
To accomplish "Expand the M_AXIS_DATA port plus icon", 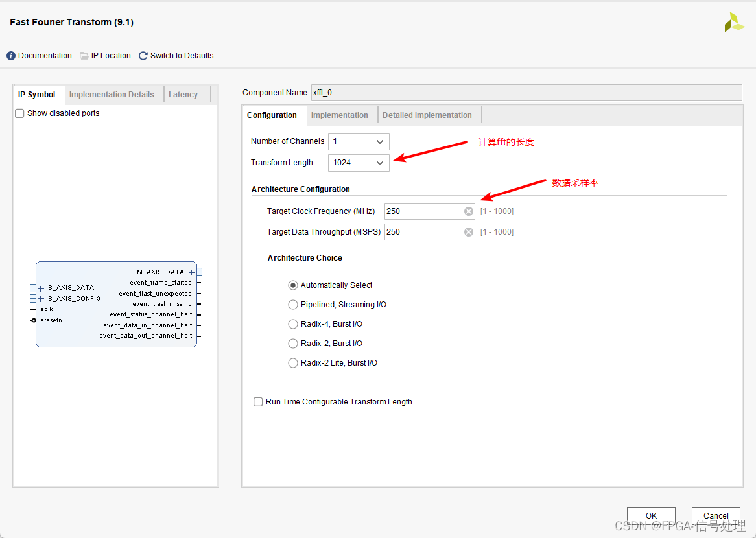I will (191, 272).
